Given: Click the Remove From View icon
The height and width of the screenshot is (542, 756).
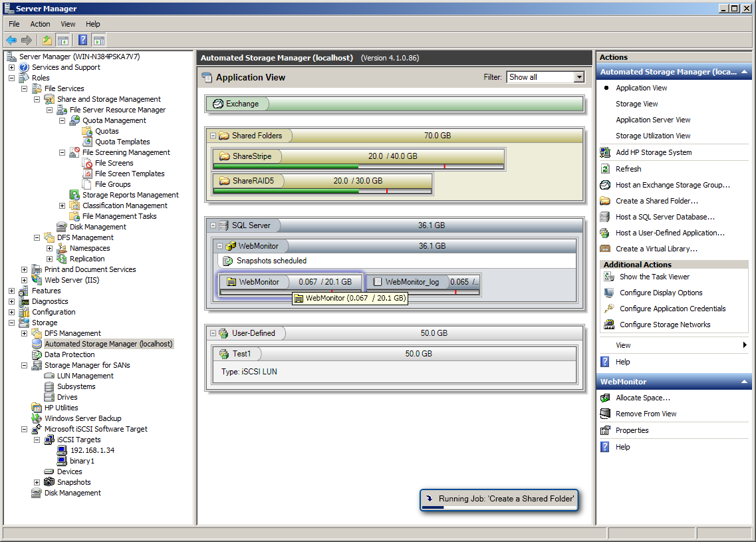Looking at the screenshot, I should (605, 414).
